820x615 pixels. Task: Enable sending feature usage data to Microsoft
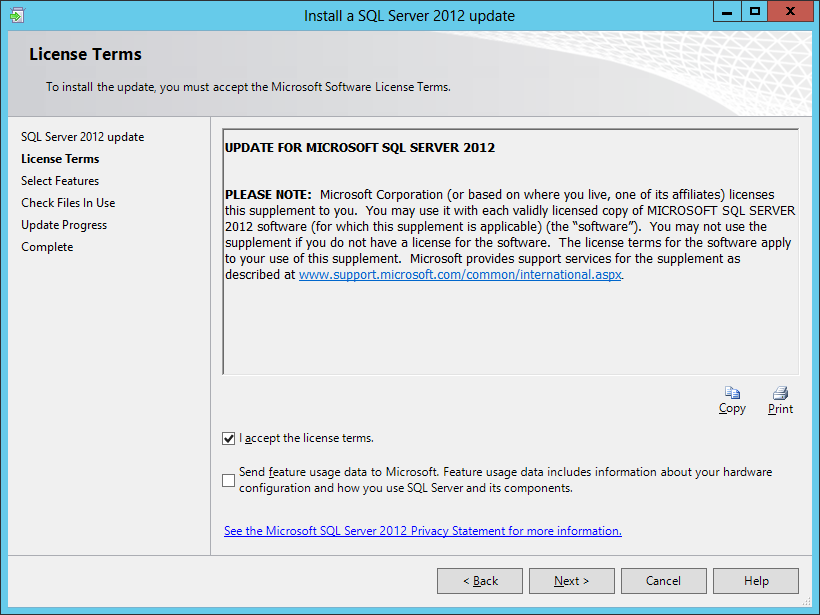click(229, 480)
